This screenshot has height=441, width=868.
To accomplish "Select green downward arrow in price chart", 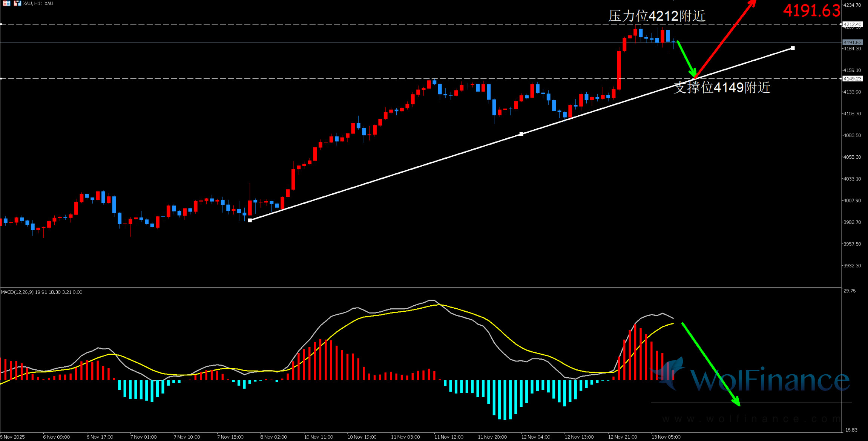I will pyautogui.click(x=686, y=59).
